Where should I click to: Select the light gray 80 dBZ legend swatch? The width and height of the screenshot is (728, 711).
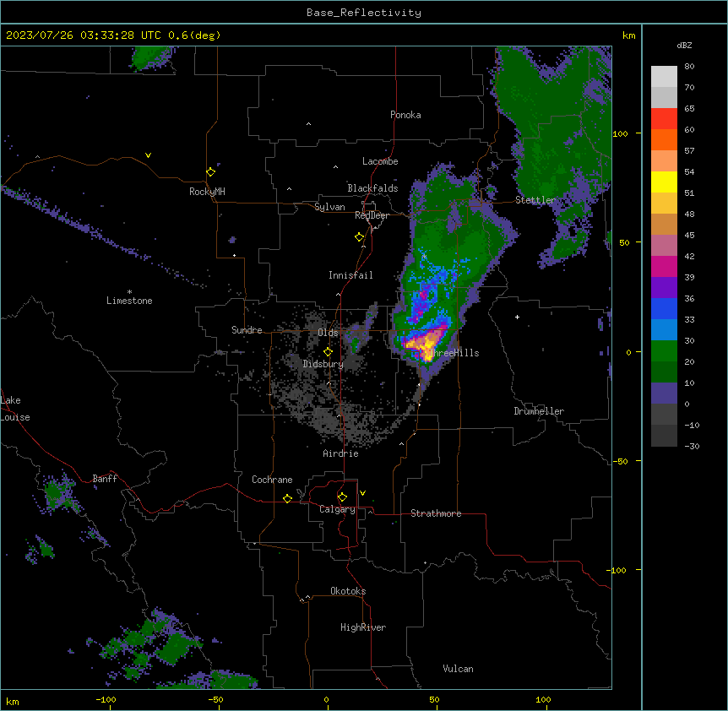pyautogui.click(x=664, y=77)
